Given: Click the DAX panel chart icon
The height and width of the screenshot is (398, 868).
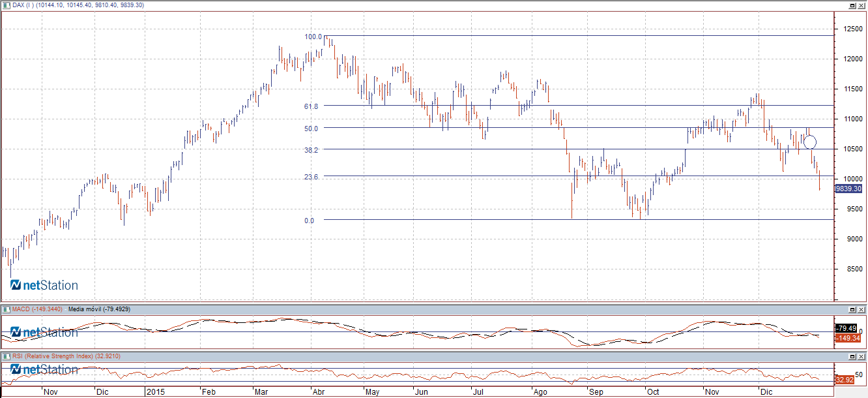Looking at the screenshot, I should coord(7,5).
